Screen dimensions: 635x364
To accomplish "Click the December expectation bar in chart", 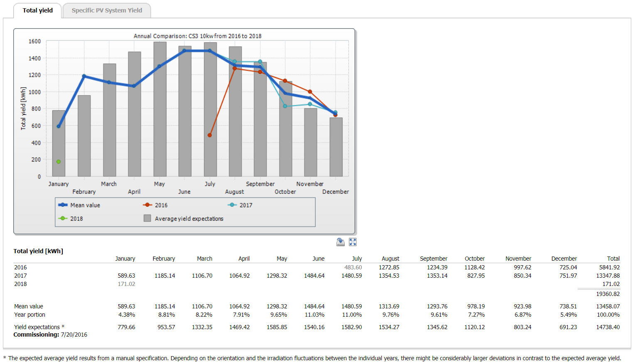I will [x=336, y=147].
